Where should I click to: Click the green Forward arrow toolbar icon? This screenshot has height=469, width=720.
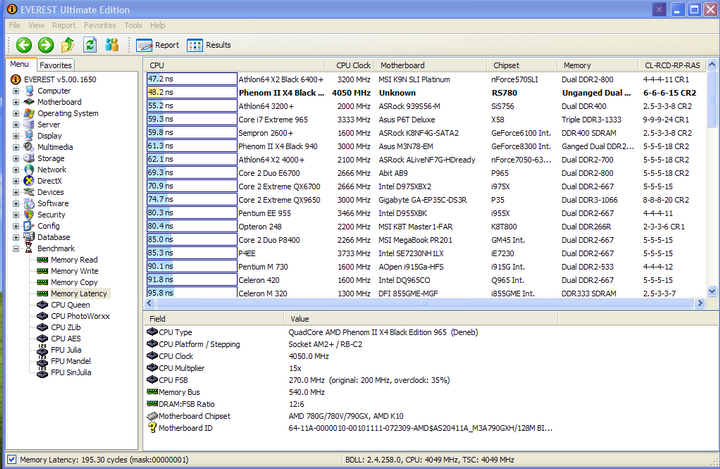click(x=45, y=45)
